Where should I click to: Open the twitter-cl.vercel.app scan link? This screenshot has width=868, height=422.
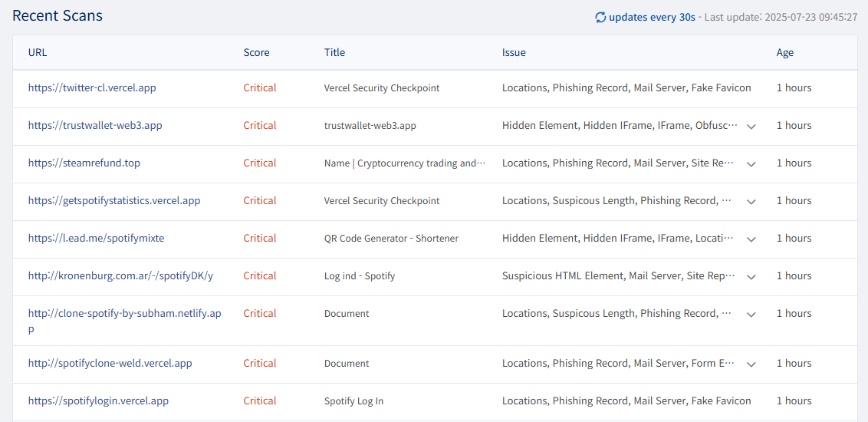92,87
